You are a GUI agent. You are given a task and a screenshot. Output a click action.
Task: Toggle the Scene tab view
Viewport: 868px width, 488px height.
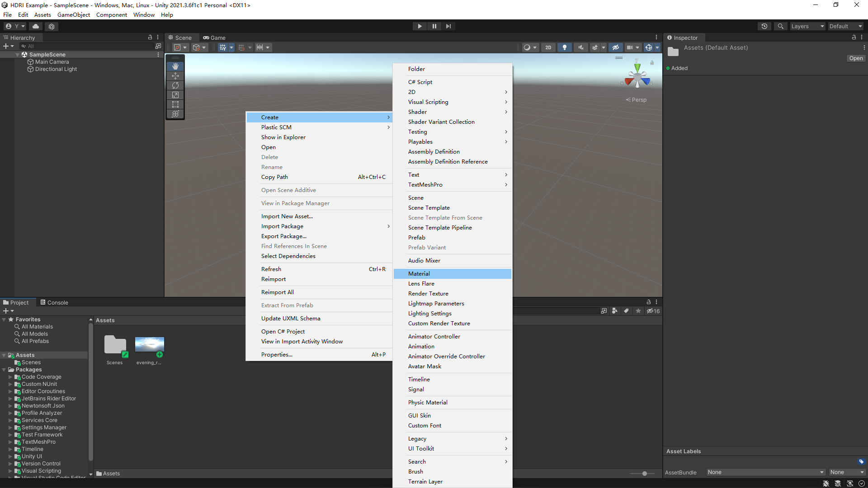coord(183,37)
